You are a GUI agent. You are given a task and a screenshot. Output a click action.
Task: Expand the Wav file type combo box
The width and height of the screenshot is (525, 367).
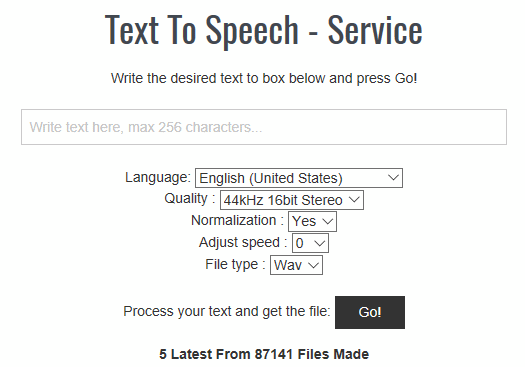coord(296,265)
